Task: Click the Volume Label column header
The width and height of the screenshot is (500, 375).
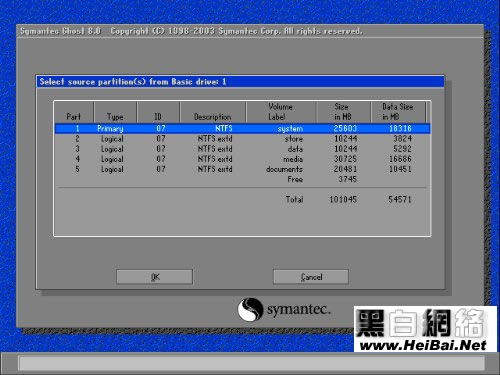Action: pyautogui.click(x=281, y=112)
